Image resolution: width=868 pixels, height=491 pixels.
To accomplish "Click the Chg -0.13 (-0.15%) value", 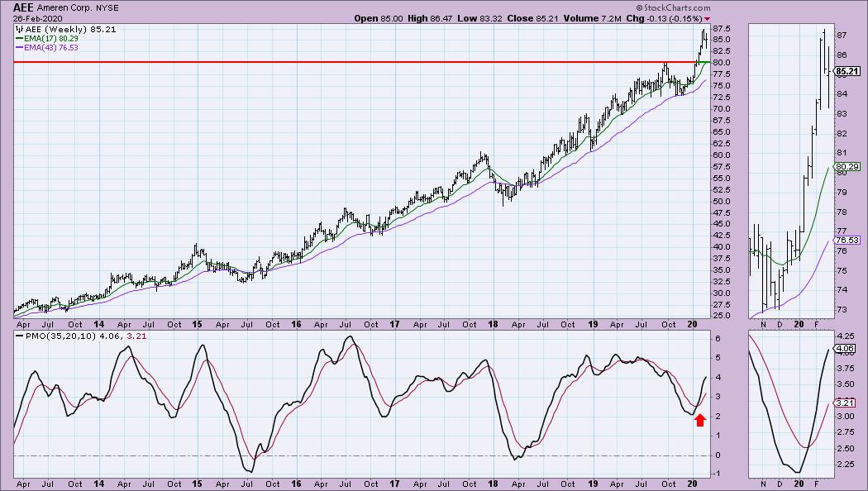I will (665, 18).
